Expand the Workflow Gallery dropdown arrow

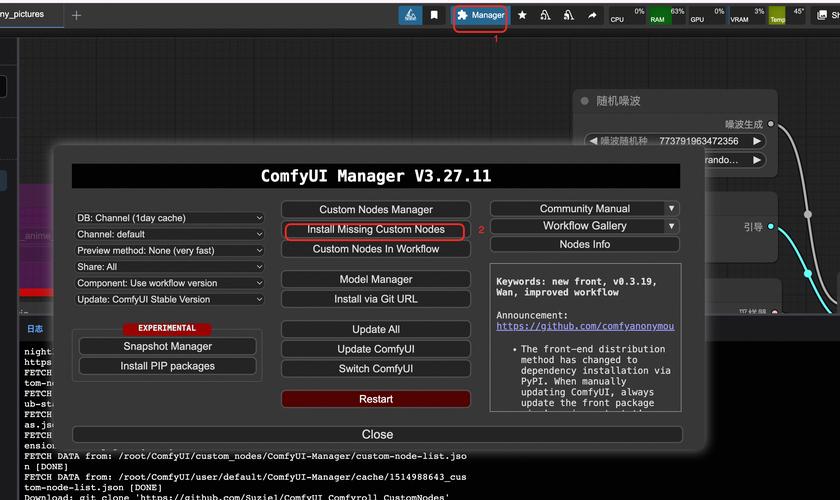(x=671, y=226)
